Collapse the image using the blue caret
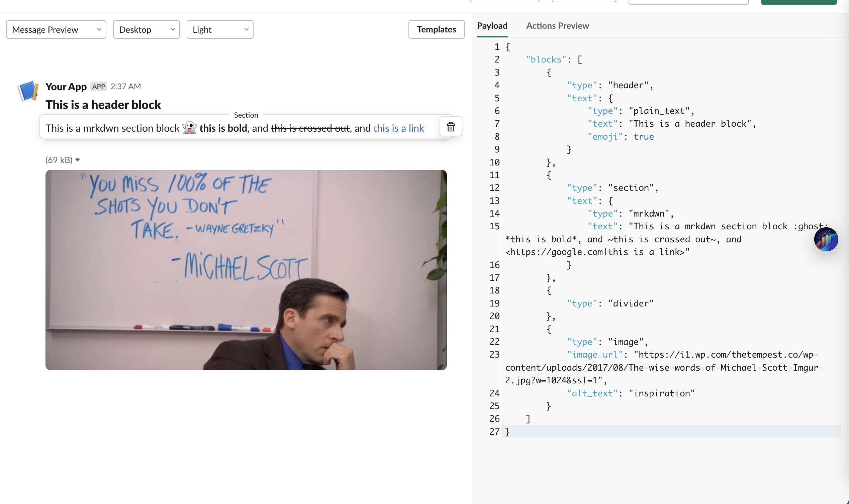This screenshot has width=849, height=504. [78, 160]
